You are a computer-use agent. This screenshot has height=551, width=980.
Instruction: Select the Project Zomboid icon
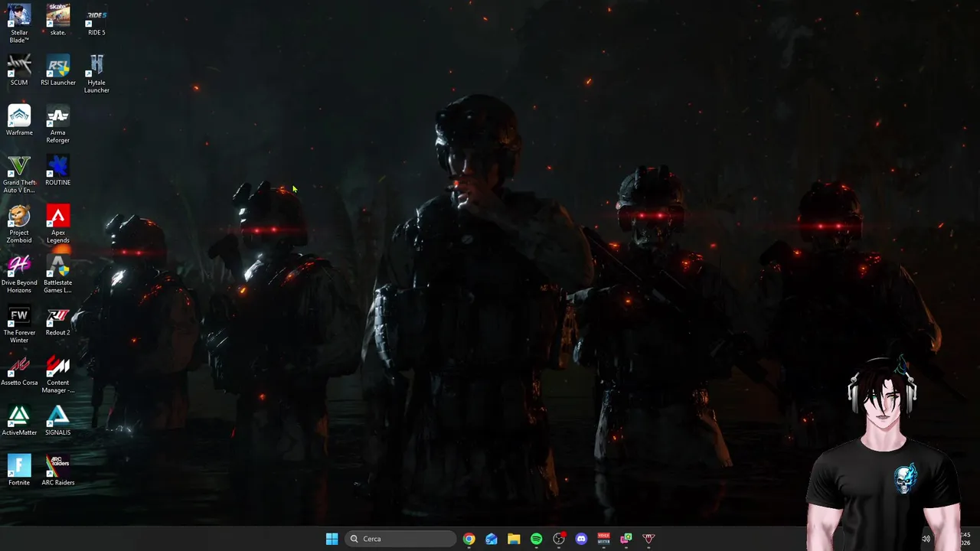(19, 224)
